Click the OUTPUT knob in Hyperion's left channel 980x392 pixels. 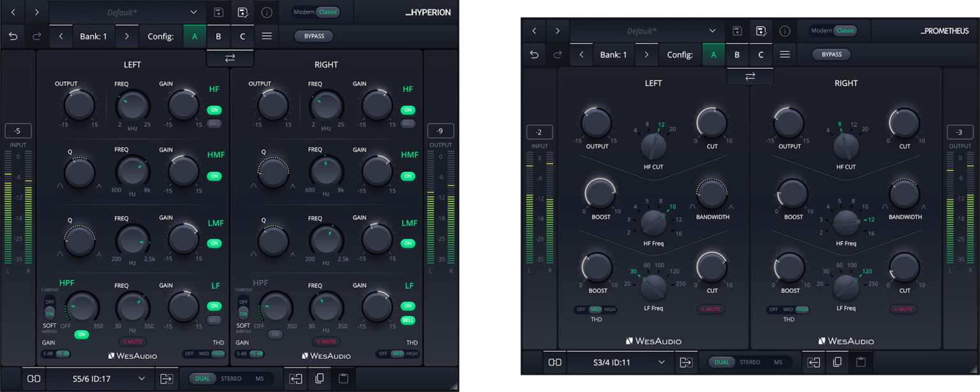pos(79,105)
